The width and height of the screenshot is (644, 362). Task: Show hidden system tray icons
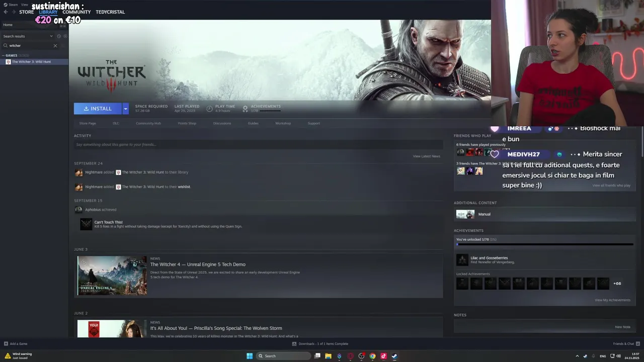577,356
